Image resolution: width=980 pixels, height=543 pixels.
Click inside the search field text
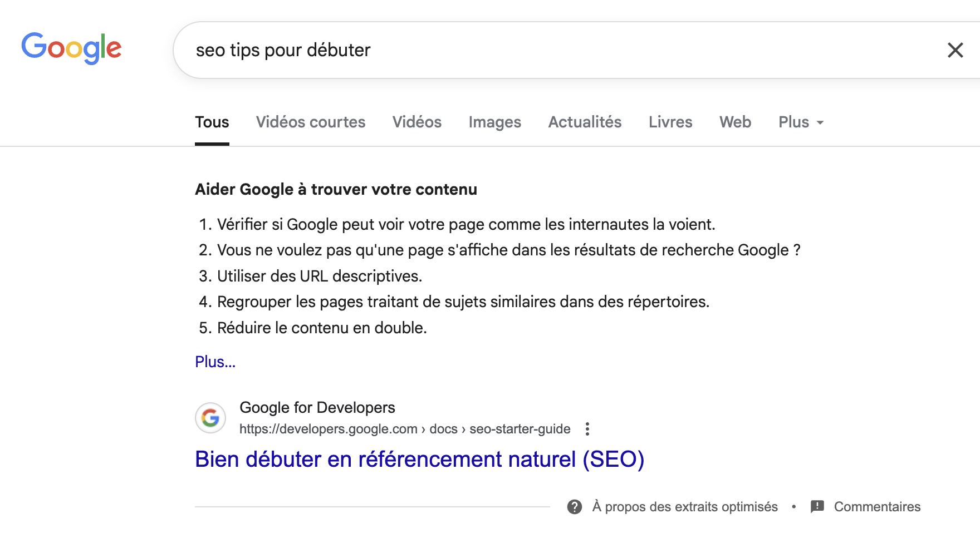(x=283, y=50)
